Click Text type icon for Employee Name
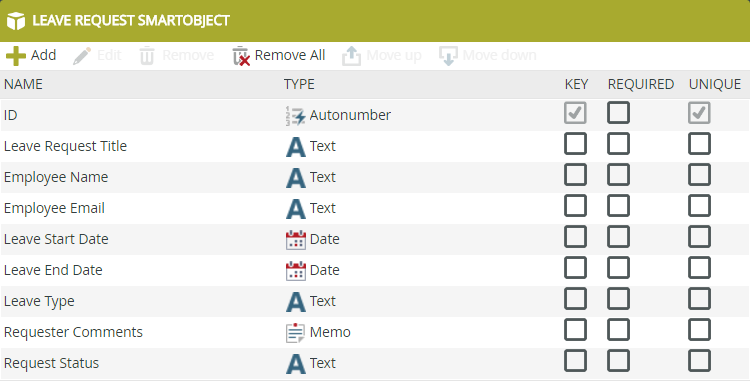This screenshot has width=750, height=381. (x=296, y=178)
